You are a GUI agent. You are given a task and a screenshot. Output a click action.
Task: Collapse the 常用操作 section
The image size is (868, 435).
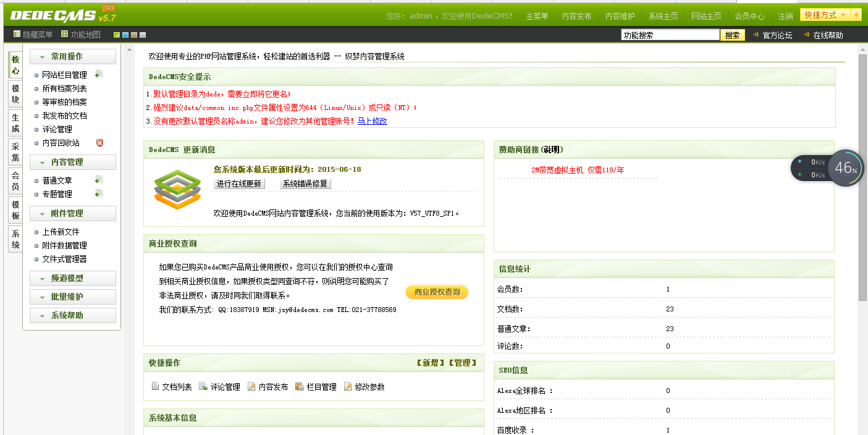coord(73,57)
